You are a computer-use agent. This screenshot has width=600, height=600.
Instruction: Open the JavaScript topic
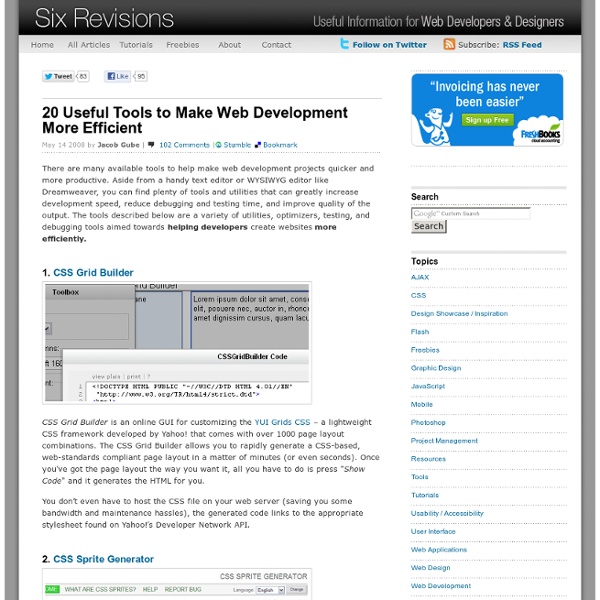point(428,386)
